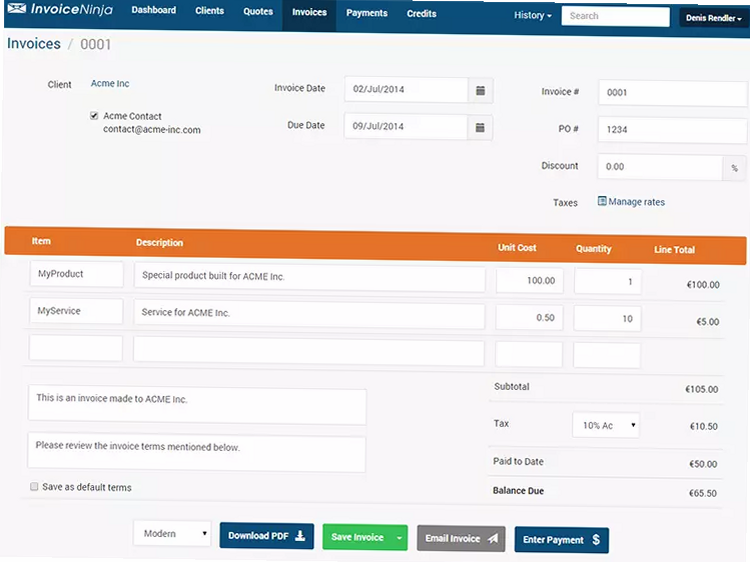Edit the invoice terms text area
Image resolution: width=750 pixels, height=562 pixels.
click(197, 452)
